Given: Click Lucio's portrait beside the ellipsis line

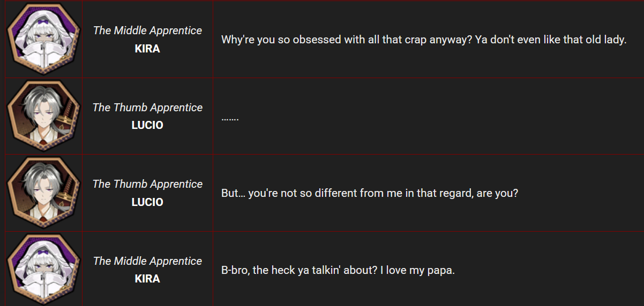Looking at the screenshot, I should [x=43, y=116].
